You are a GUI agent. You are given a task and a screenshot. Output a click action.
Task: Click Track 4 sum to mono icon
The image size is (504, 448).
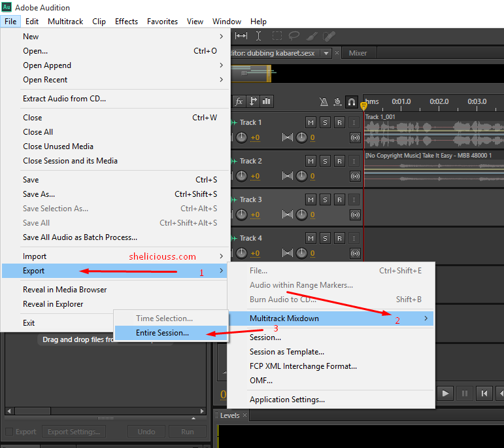[x=355, y=253]
